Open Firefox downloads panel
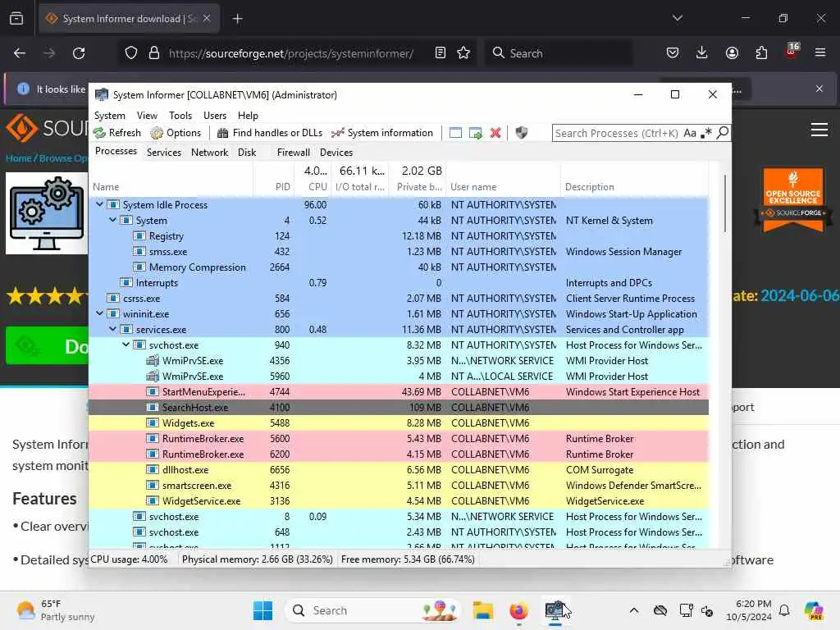The height and width of the screenshot is (630, 840). pos(702,52)
